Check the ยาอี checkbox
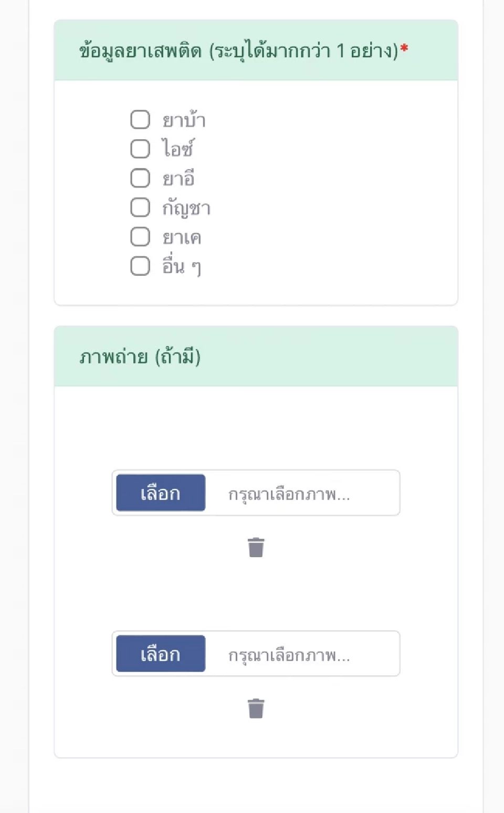 click(x=139, y=178)
